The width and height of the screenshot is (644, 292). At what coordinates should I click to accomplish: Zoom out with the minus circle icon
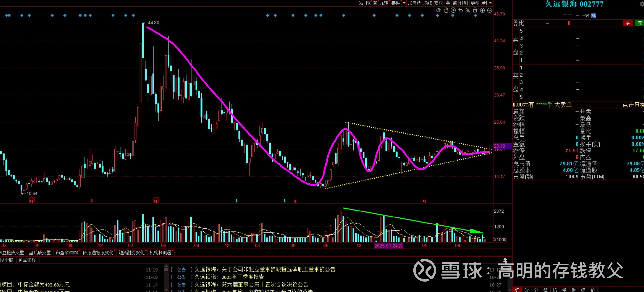coord(490,10)
